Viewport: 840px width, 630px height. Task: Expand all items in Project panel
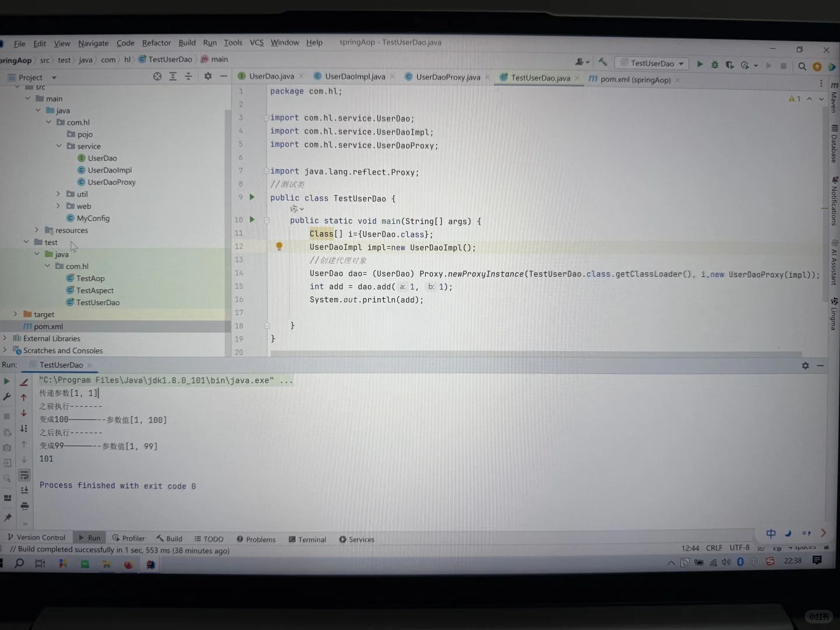pyautogui.click(x=173, y=76)
